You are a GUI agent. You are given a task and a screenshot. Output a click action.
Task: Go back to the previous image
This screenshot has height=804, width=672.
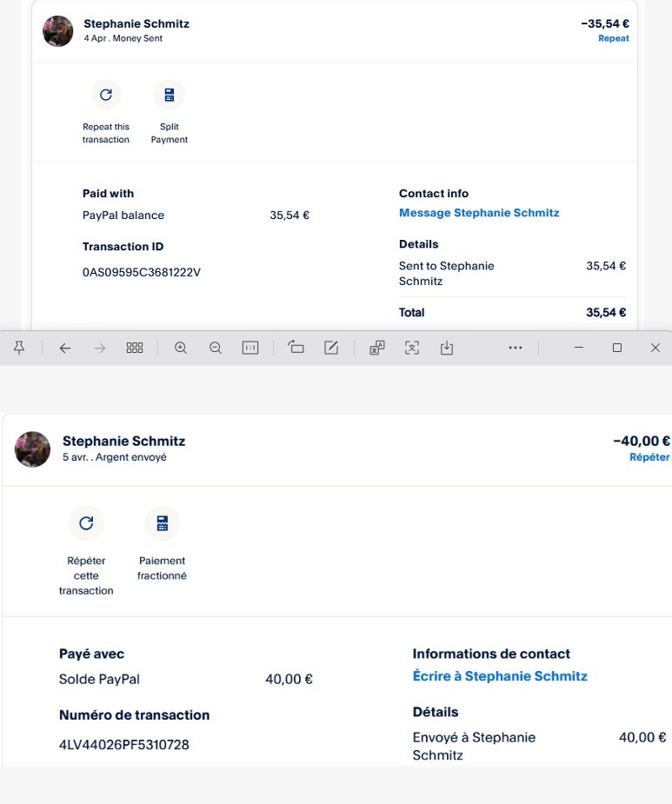click(x=65, y=348)
